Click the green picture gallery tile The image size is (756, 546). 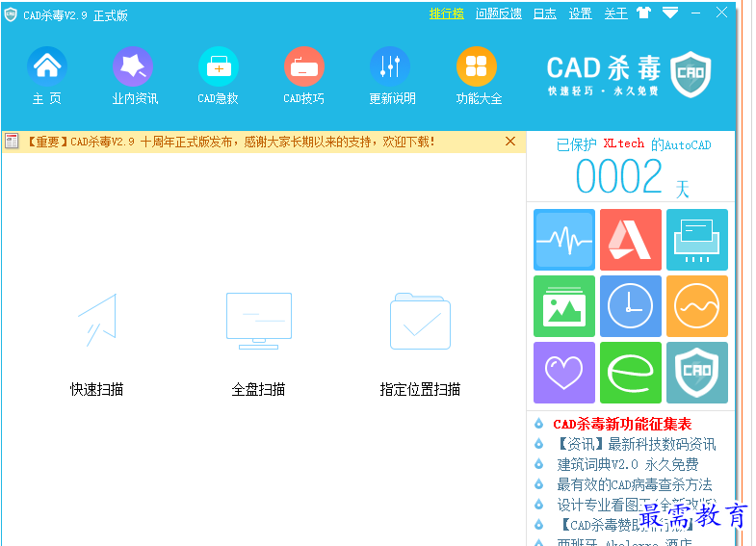pos(564,306)
